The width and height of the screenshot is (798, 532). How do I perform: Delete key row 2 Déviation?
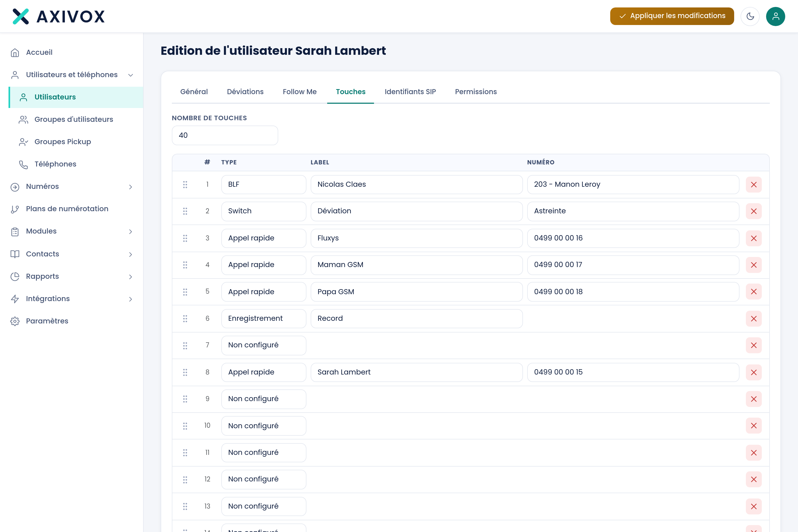coord(754,211)
